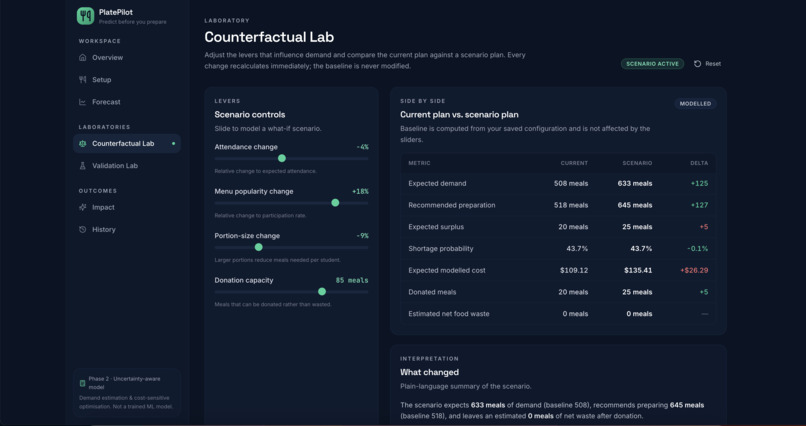
Task: Click the +125 delta value
Action: click(699, 183)
